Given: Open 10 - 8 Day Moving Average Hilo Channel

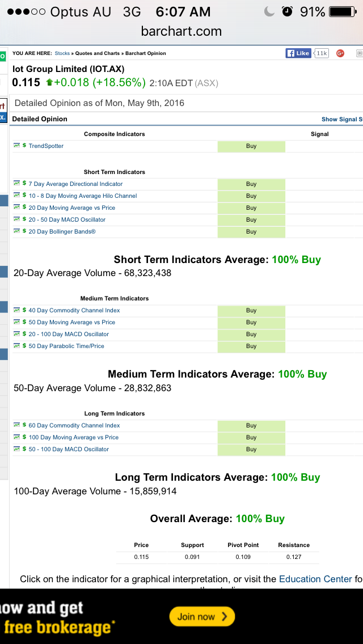Looking at the screenshot, I should [x=83, y=196].
